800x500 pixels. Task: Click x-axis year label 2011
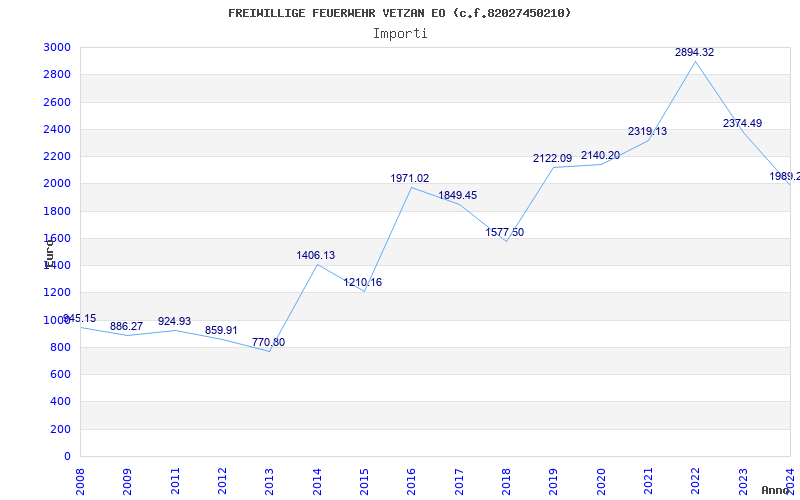coord(175,481)
